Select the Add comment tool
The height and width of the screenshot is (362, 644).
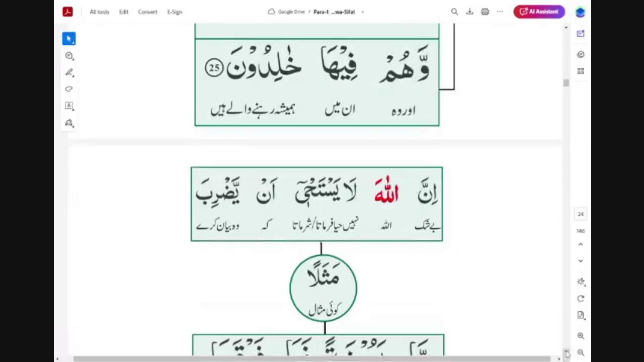(x=69, y=56)
